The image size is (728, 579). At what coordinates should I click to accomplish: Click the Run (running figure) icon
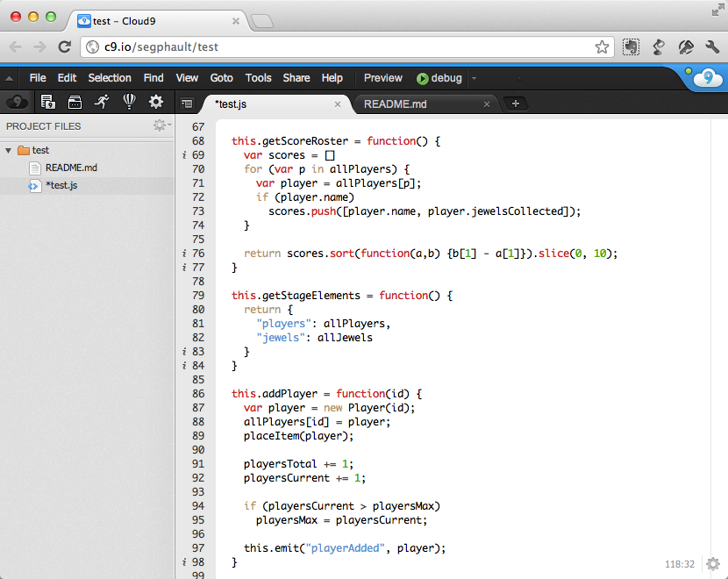coord(102,102)
